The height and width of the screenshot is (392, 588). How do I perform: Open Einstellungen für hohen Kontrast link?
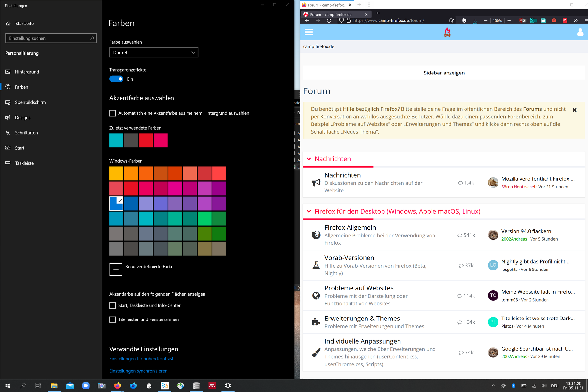(141, 359)
